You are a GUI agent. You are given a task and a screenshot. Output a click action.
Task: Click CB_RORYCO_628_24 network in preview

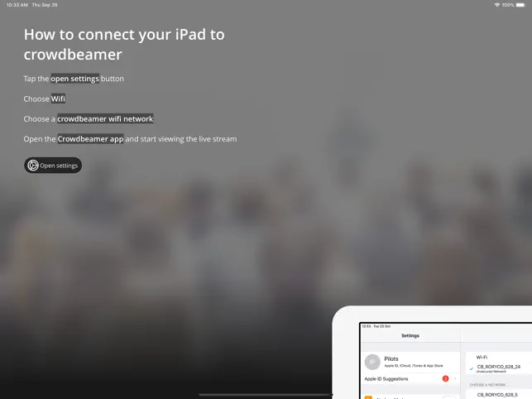[x=498, y=367]
